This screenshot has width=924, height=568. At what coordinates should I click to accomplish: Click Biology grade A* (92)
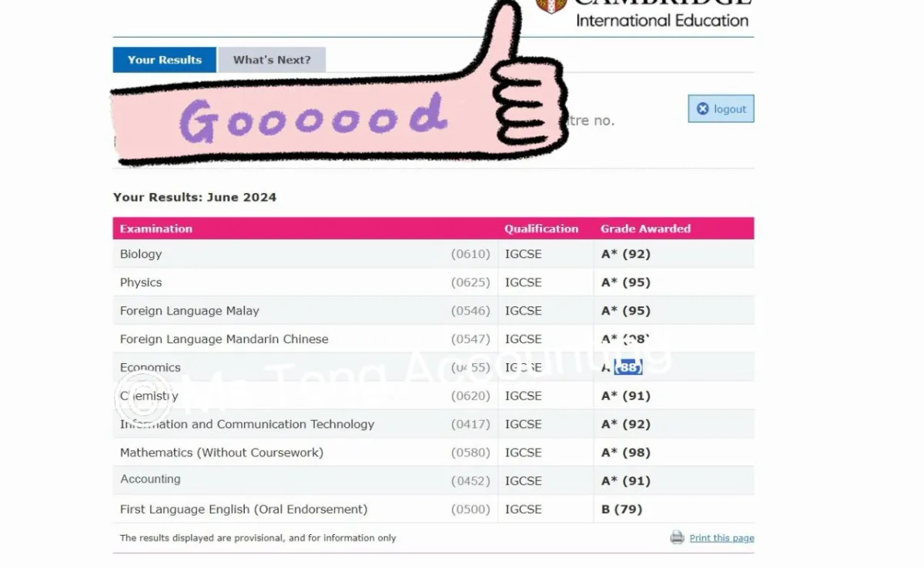click(625, 254)
